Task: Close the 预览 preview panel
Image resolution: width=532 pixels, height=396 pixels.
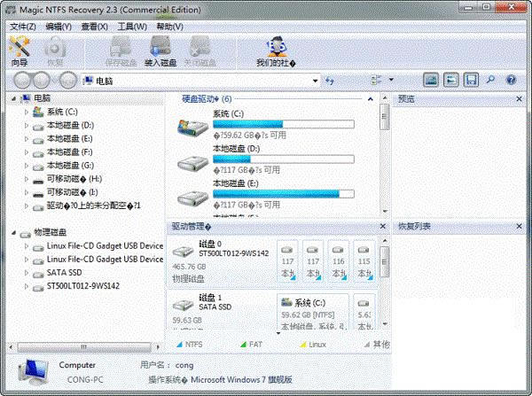Action: tap(519, 99)
